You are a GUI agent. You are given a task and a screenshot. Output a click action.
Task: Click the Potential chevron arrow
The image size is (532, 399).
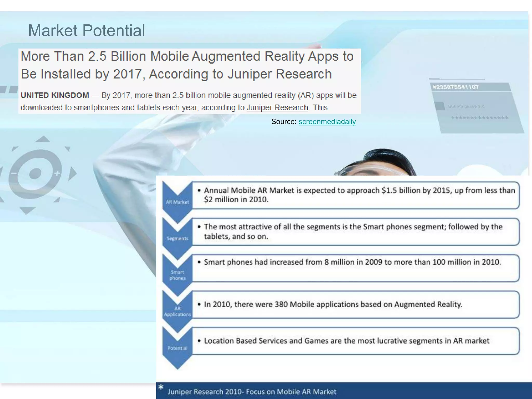pyautogui.click(x=177, y=348)
